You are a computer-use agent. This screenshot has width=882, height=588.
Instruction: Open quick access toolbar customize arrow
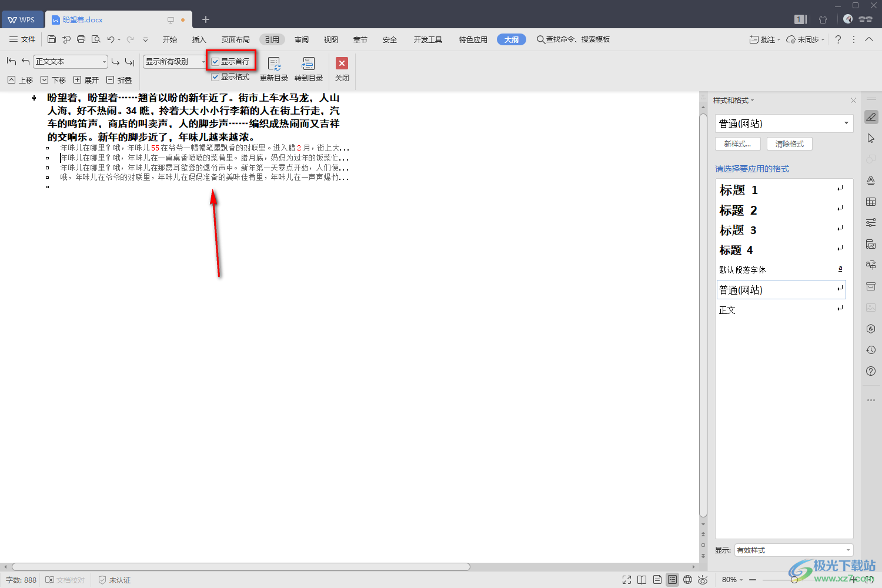coord(145,39)
